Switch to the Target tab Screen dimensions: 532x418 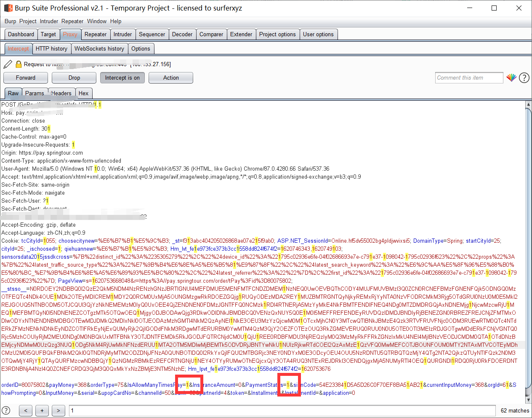point(48,34)
